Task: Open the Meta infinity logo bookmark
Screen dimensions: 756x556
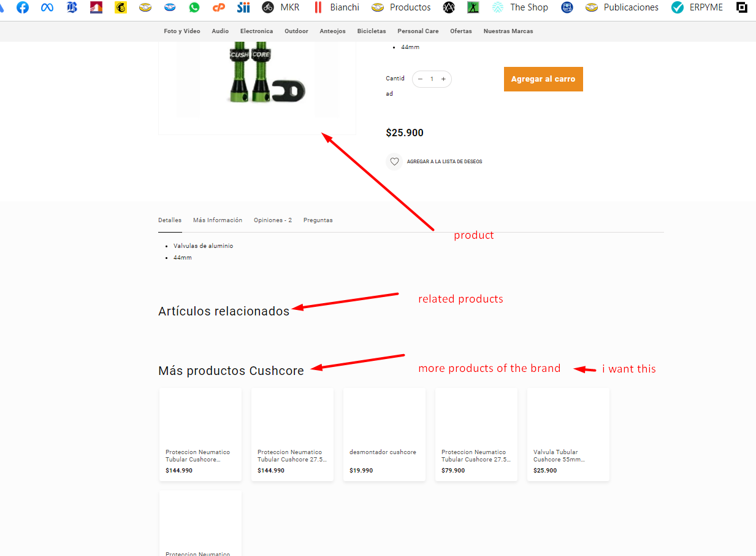Action: [x=47, y=7]
